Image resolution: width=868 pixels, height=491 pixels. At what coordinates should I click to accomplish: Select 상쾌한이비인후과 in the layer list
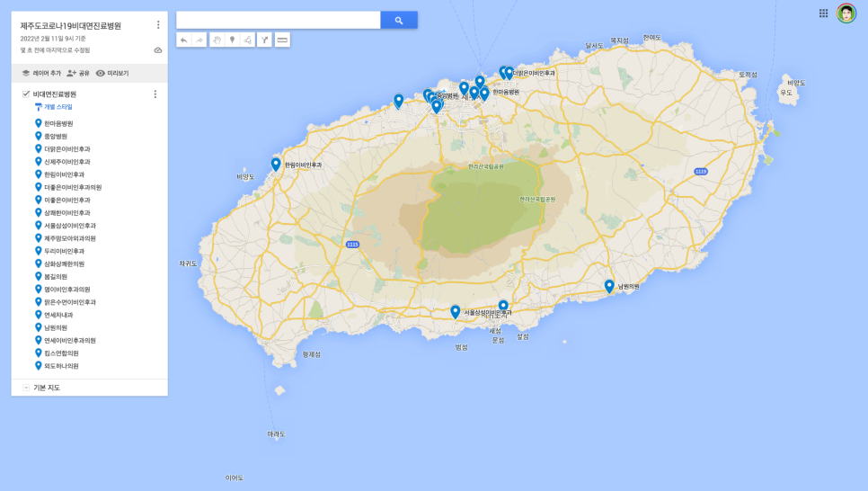pyautogui.click(x=67, y=213)
